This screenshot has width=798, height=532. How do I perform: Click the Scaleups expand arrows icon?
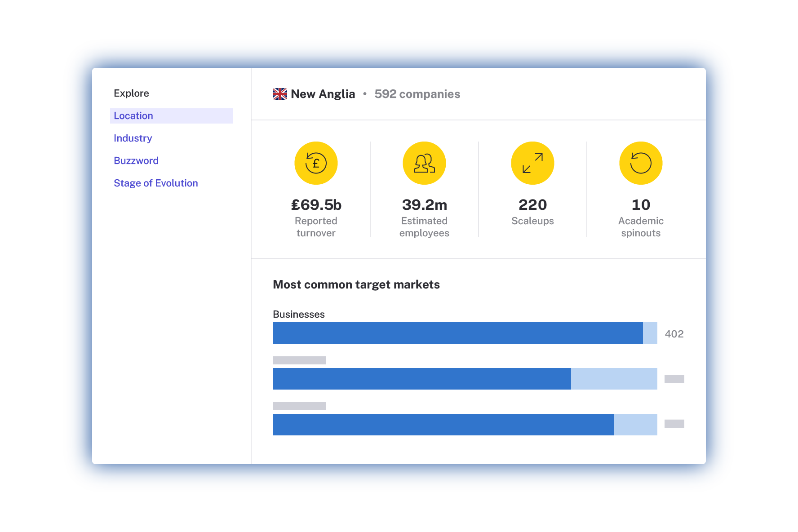pos(532,163)
